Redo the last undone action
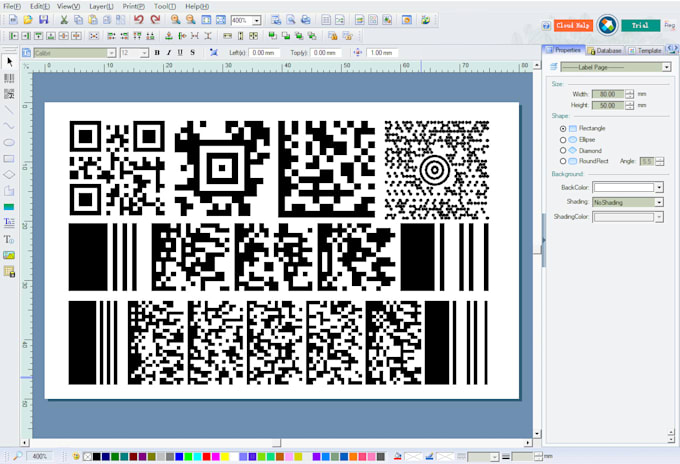680x464 pixels. tap(155, 20)
